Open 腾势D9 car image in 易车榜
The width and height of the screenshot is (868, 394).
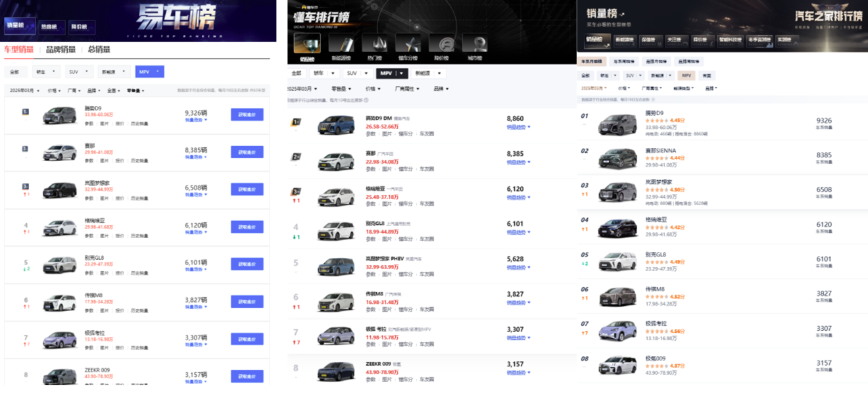(59, 116)
